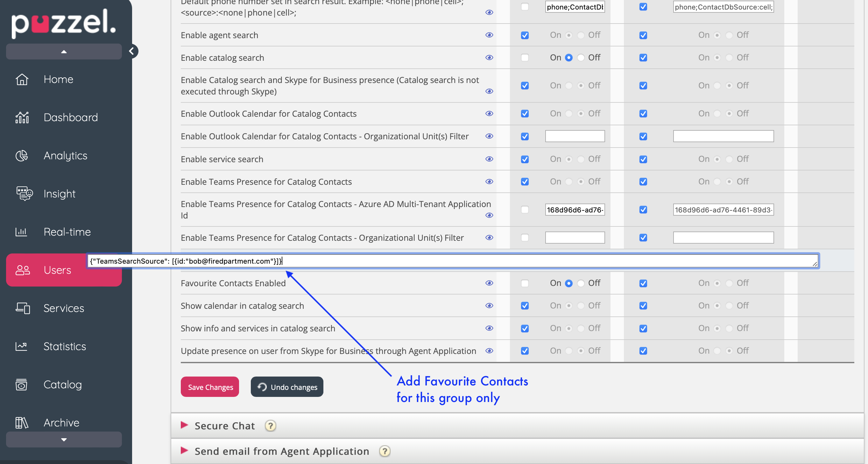Open the Catalog icon in sidebar
The image size is (868, 464).
[21, 384]
